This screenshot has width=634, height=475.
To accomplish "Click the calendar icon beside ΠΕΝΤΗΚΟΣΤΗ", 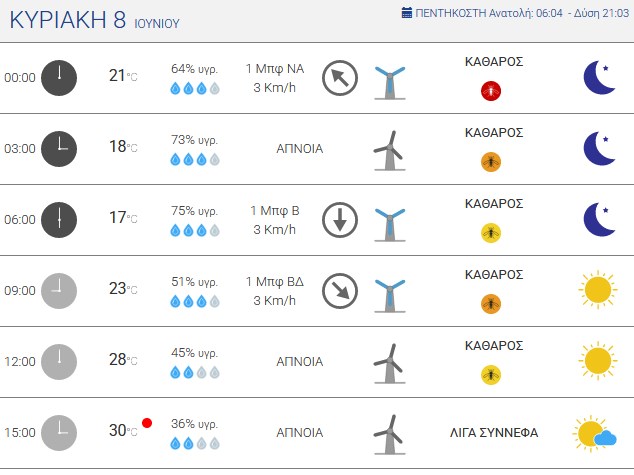I will (x=407, y=13).
